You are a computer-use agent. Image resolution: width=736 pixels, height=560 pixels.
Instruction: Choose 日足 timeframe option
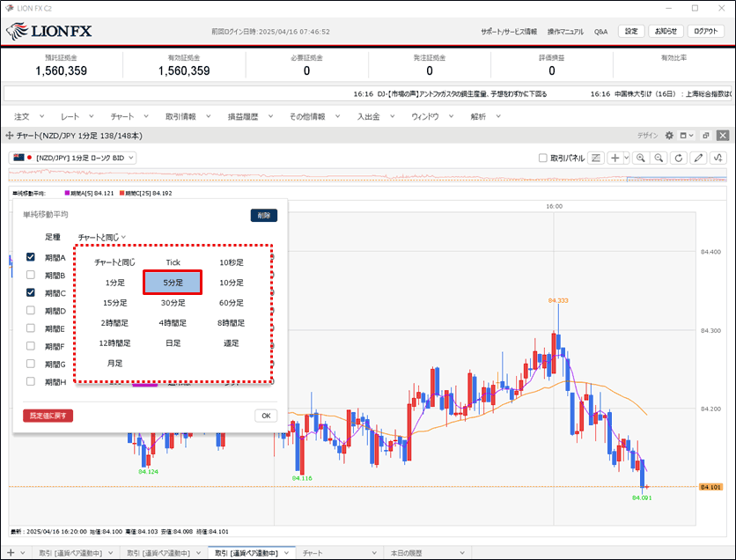173,343
